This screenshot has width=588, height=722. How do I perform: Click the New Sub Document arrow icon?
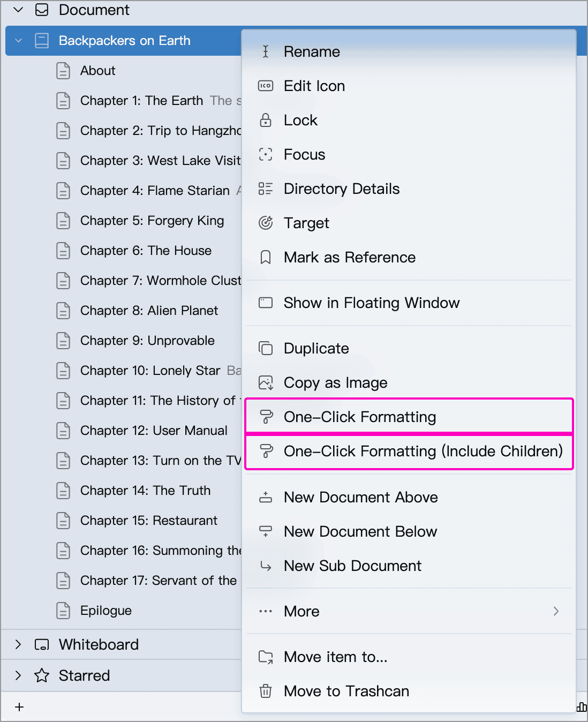point(266,566)
